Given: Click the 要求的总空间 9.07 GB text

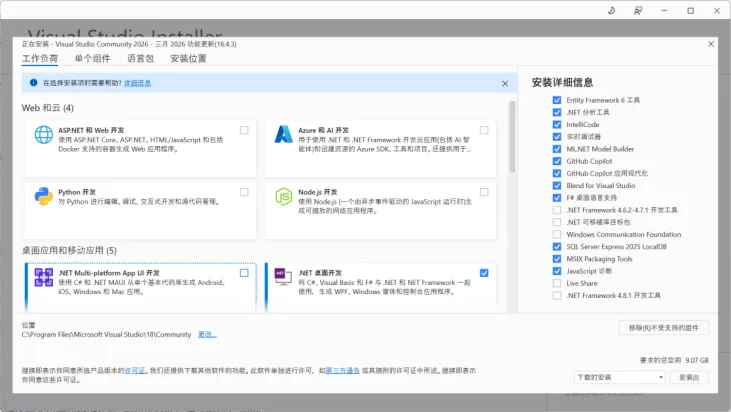Looking at the screenshot, I should point(674,360).
